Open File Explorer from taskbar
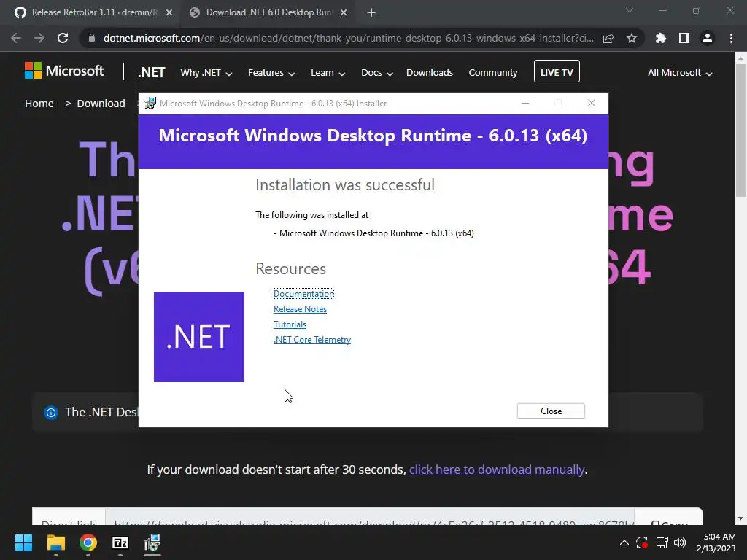This screenshot has height=560, width=747. tap(55, 542)
